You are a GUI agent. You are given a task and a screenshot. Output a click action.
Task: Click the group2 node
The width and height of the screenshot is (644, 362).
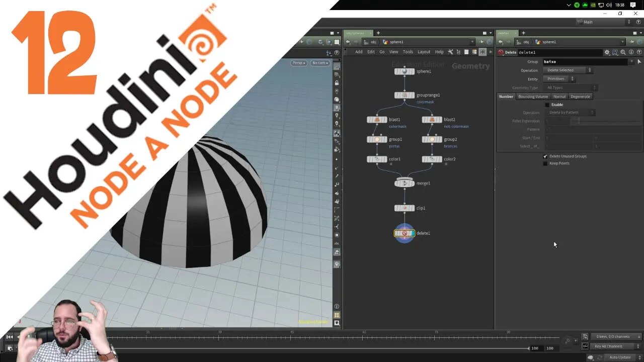[432, 139]
